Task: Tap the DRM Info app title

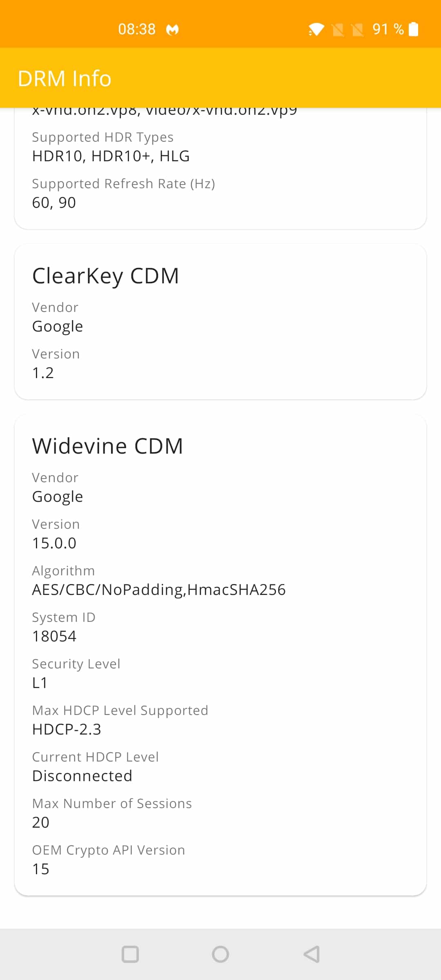Action: 65,78
